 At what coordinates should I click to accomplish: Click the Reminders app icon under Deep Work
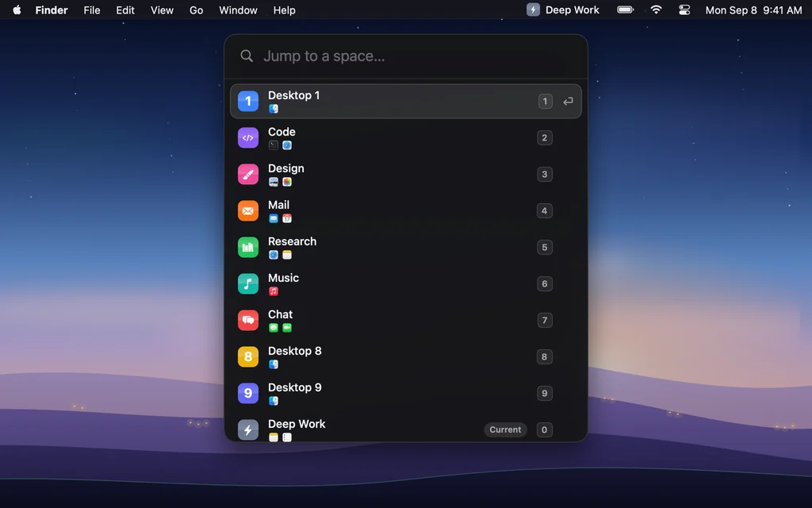point(287,437)
